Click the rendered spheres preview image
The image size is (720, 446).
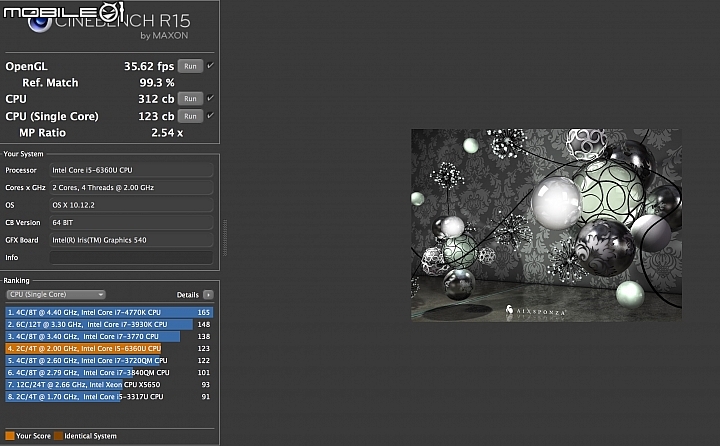(546, 225)
